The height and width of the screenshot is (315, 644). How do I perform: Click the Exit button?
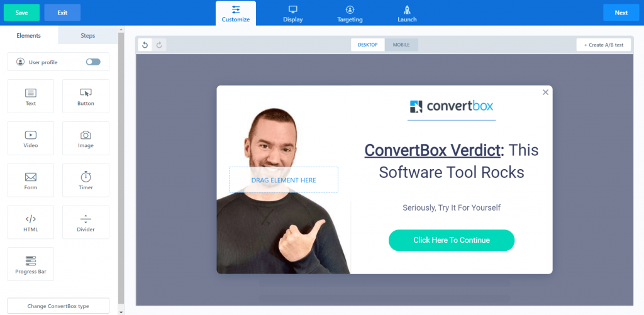click(x=62, y=13)
